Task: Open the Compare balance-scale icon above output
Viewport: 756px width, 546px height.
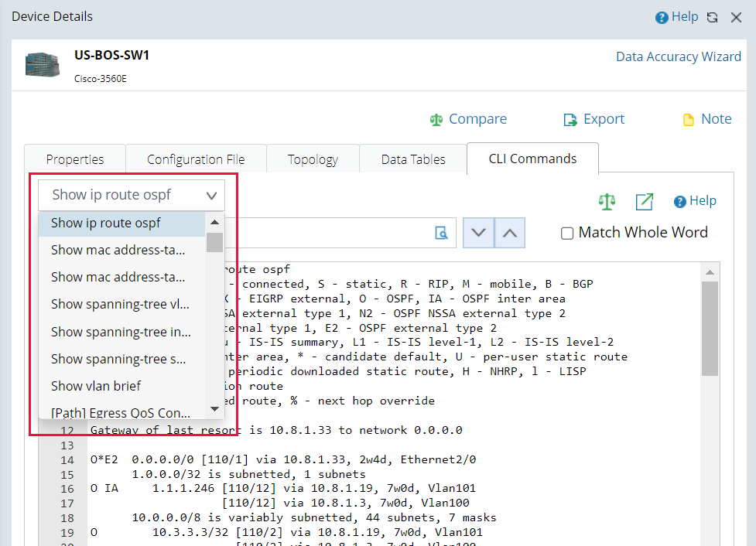Action: tap(607, 201)
